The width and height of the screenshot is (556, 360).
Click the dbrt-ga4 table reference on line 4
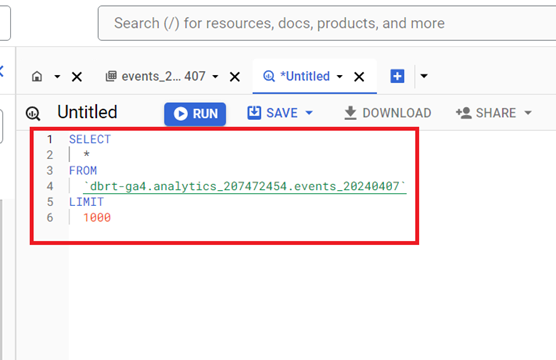tap(245, 187)
